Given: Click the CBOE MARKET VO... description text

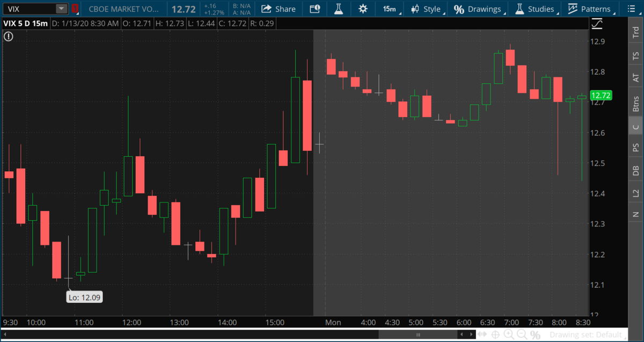Looking at the screenshot, I should coord(124,9).
